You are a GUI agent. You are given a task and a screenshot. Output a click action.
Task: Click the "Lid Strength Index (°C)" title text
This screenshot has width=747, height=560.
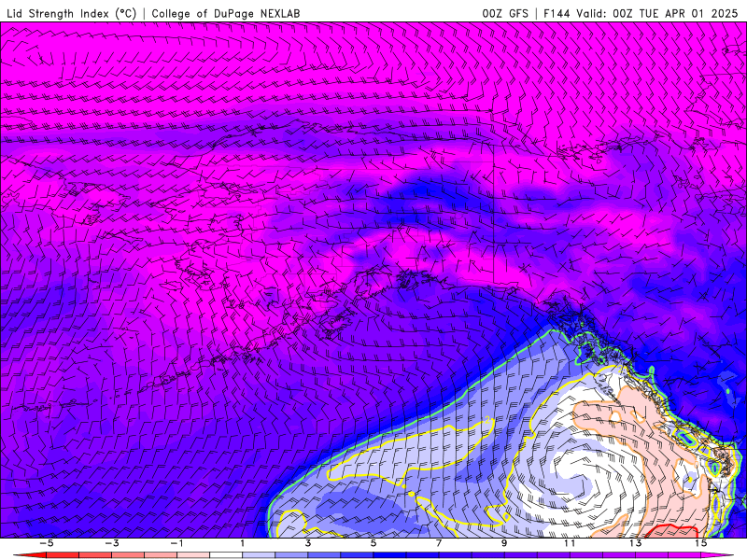[x=72, y=13]
